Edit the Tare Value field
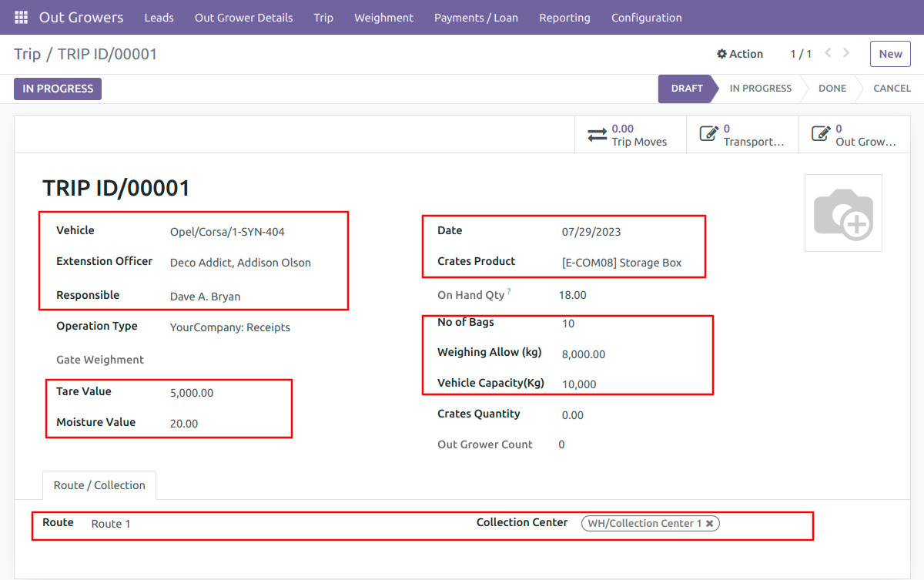Image resolution: width=924 pixels, height=580 pixels. tap(227, 393)
